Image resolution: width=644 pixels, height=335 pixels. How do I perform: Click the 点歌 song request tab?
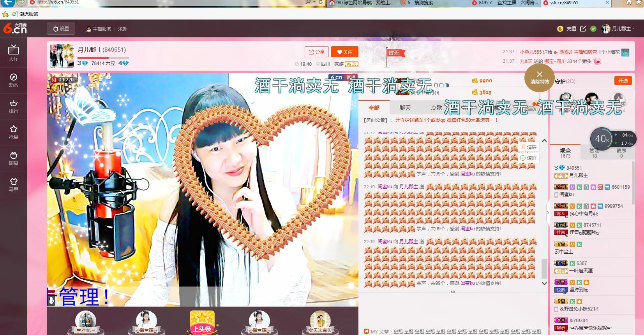pyautogui.click(x=436, y=108)
